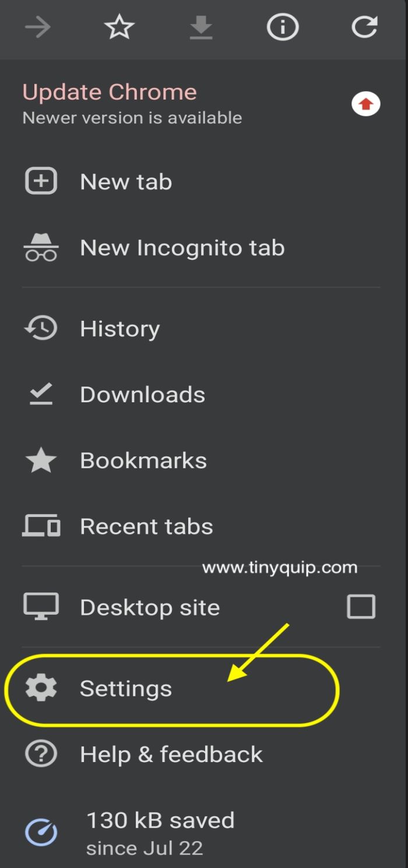Tap the data saver gauge icon

pos(41,832)
